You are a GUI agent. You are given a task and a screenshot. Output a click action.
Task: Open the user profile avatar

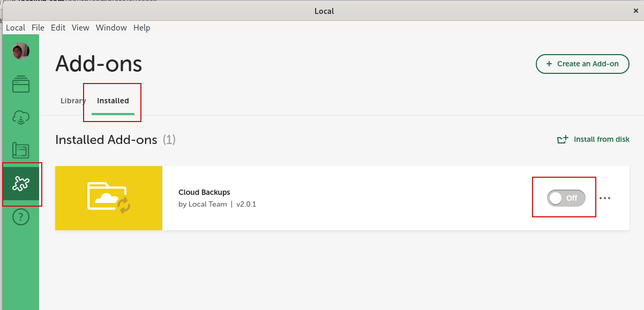pyautogui.click(x=21, y=51)
